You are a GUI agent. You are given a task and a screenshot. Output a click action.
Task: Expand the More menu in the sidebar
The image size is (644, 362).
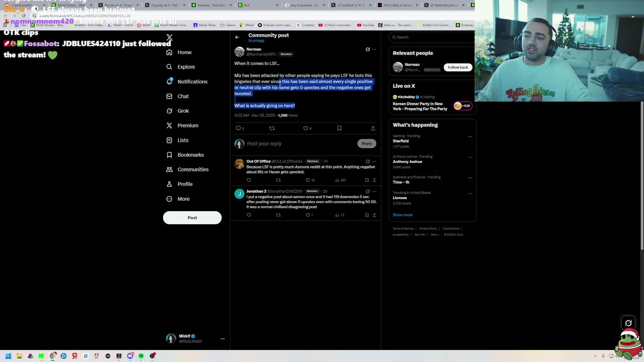178,199
